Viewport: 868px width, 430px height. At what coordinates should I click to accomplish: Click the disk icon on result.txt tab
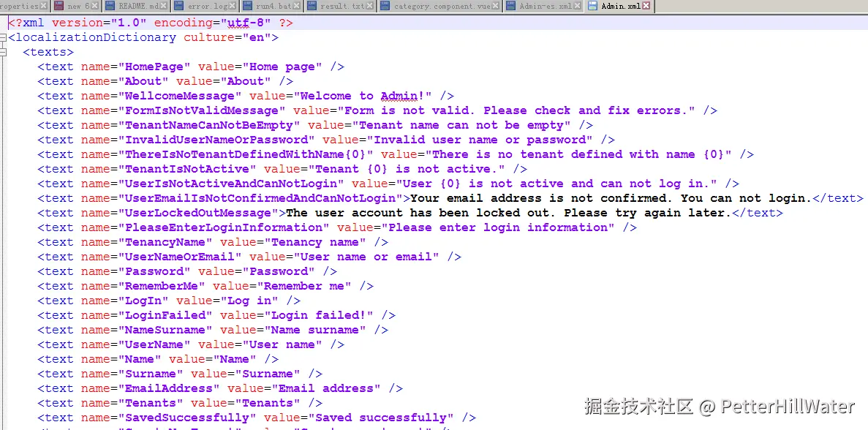point(312,6)
